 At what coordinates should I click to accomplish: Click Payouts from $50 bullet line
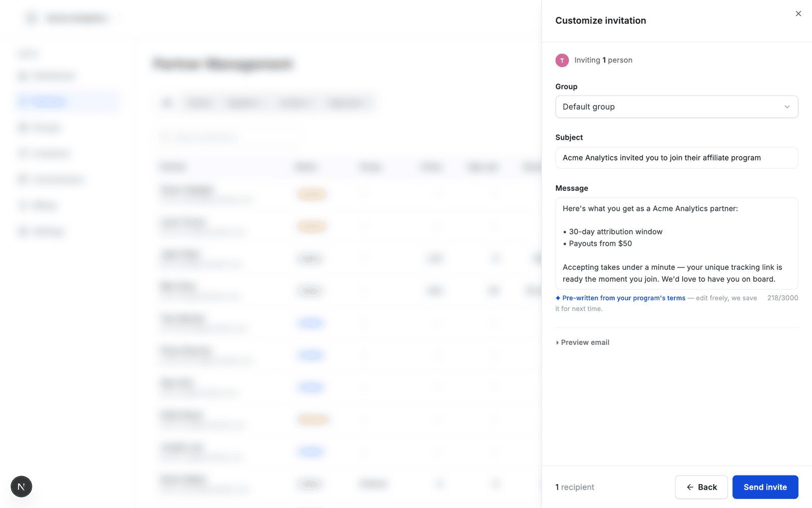pyautogui.click(x=597, y=244)
